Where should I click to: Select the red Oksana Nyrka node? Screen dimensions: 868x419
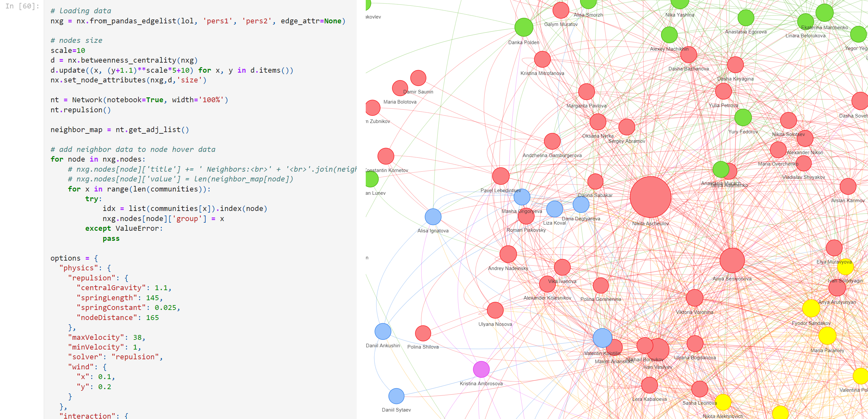click(x=598, y=122)
